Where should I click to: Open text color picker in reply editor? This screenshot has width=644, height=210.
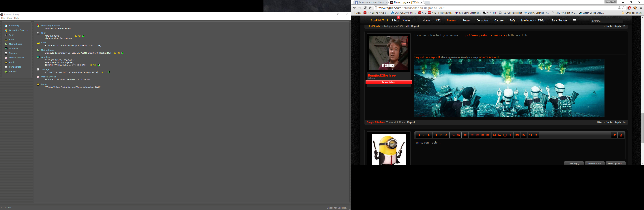[x=436, y=135]
